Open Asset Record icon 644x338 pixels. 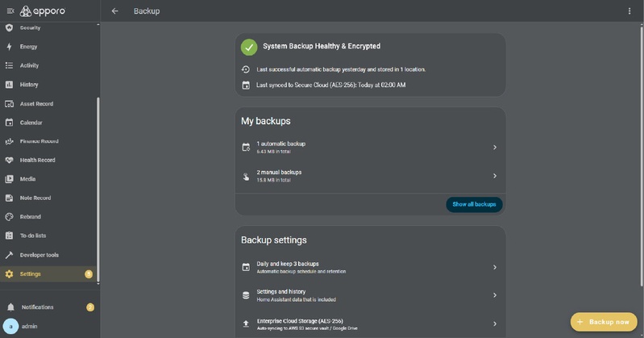click(9, 103)
